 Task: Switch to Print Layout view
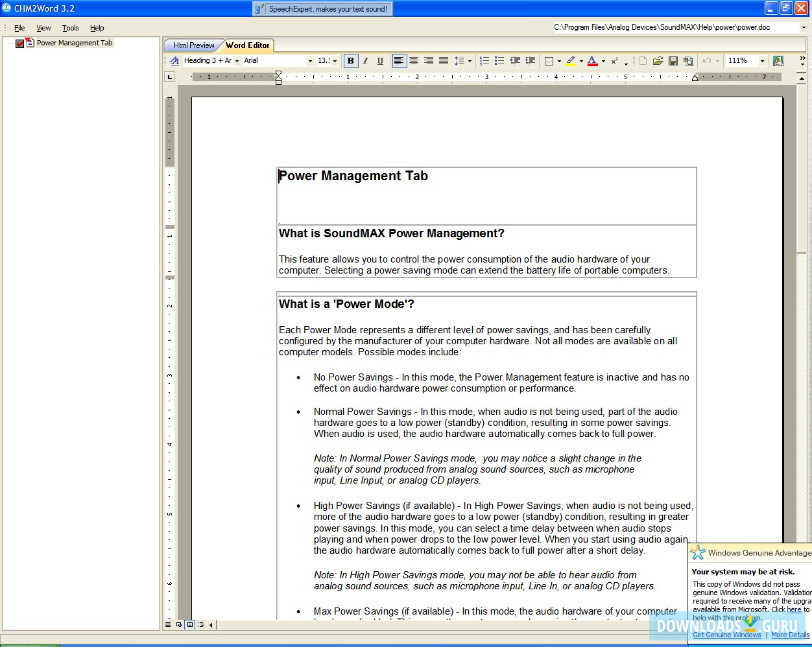(189, 624)
